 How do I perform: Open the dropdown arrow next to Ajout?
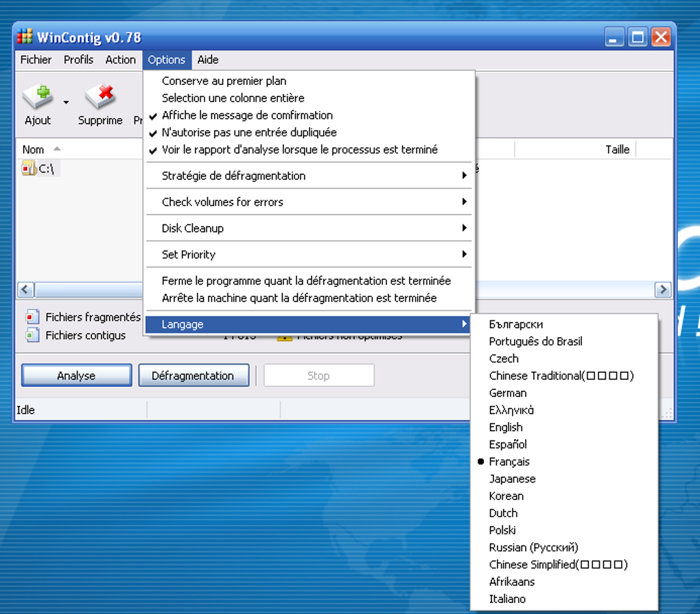[x=66, y=102]
